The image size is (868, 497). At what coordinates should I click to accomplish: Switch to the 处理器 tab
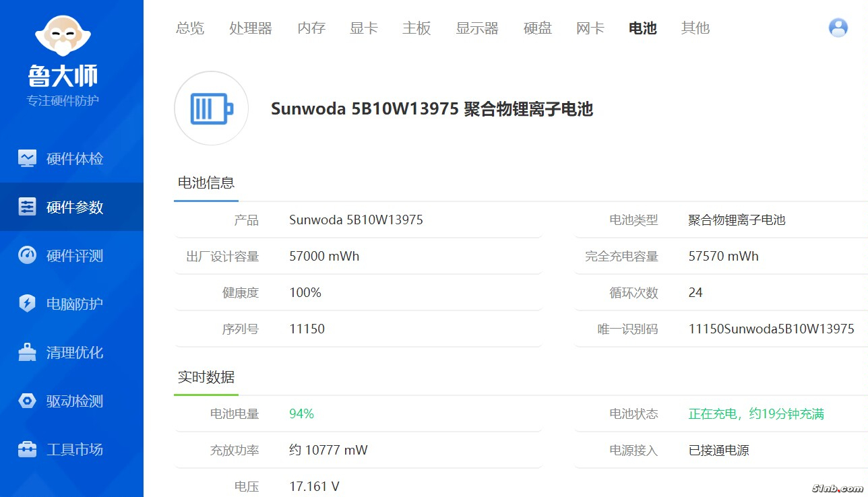pos(251,28)
